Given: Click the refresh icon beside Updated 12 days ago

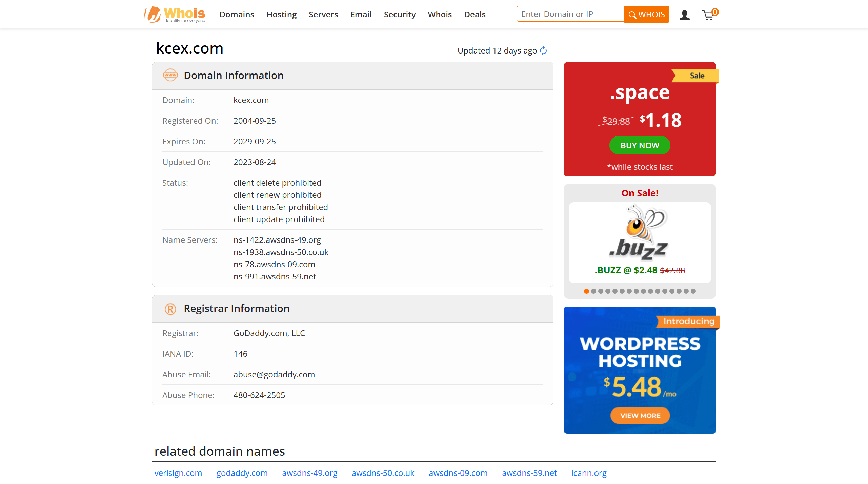Looking at the screenshot, I should pos(543,51).
